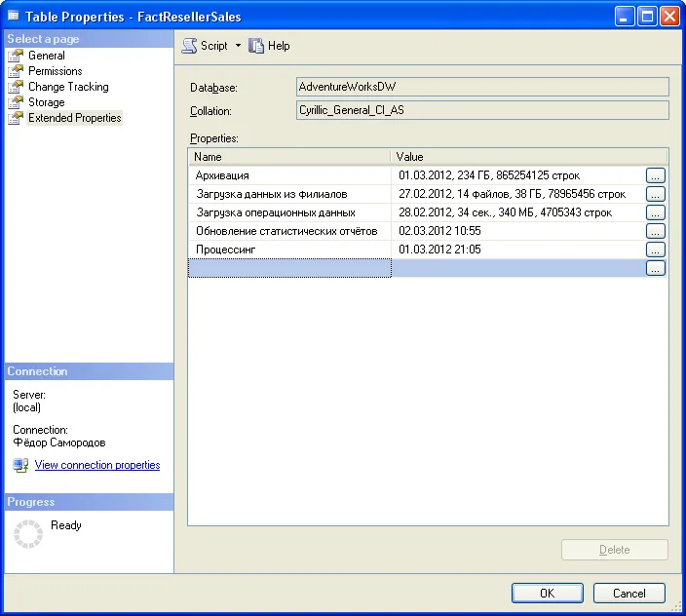Open the General page icon
Screen dimensions: 686x616
point(16,56)
